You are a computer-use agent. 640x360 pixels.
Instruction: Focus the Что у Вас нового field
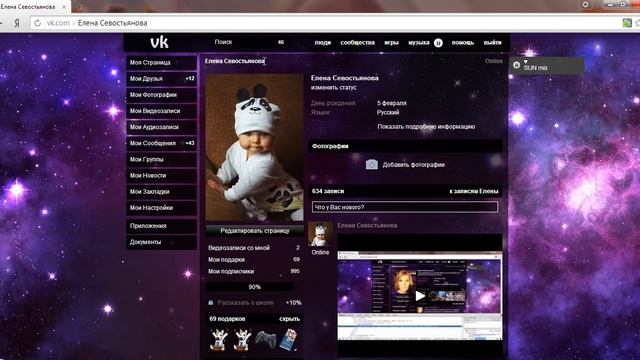[405, 207]
